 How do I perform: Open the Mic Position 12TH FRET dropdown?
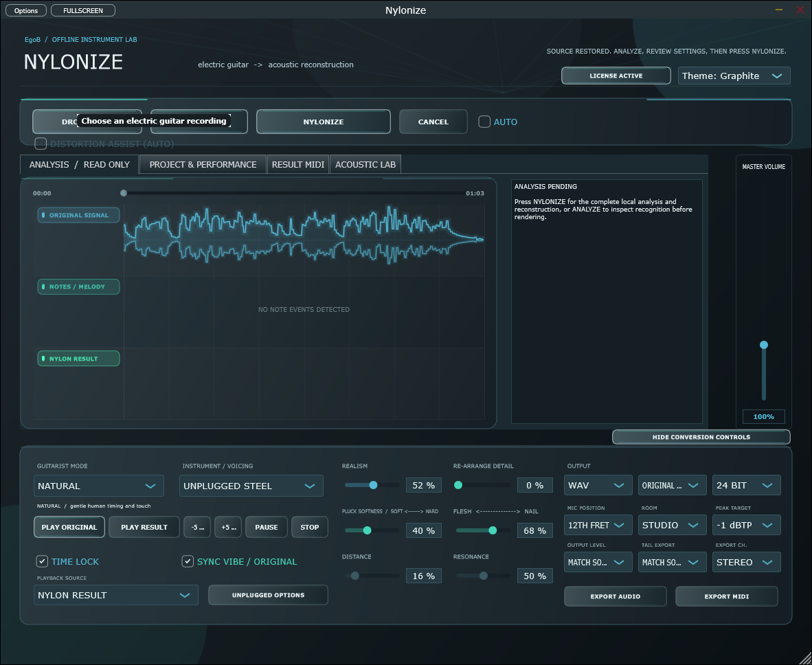click(598, 525)
